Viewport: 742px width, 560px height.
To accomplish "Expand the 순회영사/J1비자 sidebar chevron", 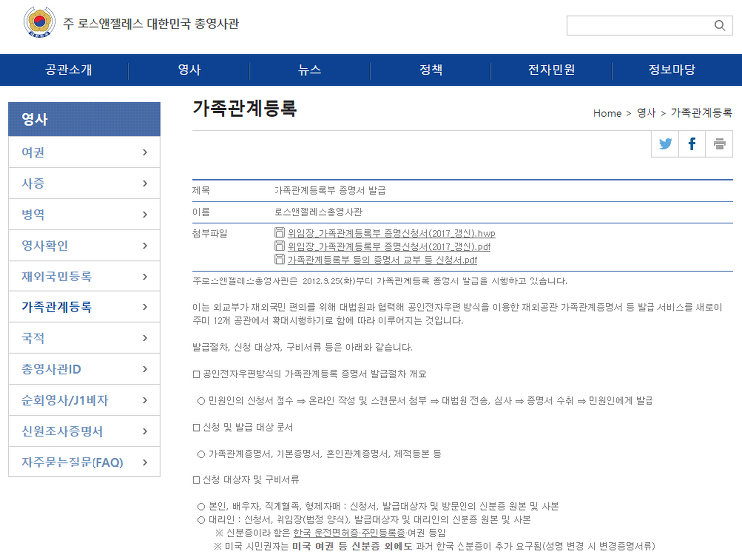I will pyautogui.click(x=145, y=400).
